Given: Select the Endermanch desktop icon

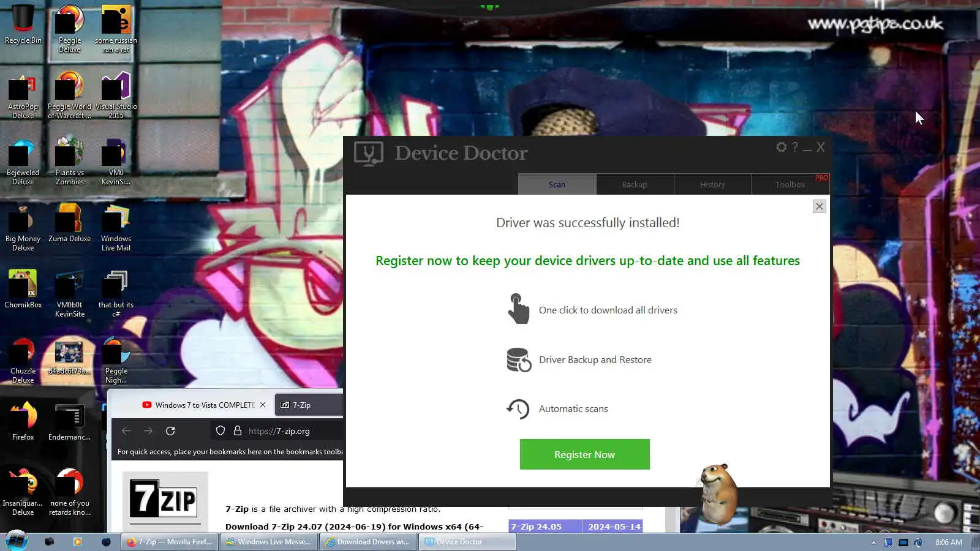Looking at the screenshot, I should (70, 421).
